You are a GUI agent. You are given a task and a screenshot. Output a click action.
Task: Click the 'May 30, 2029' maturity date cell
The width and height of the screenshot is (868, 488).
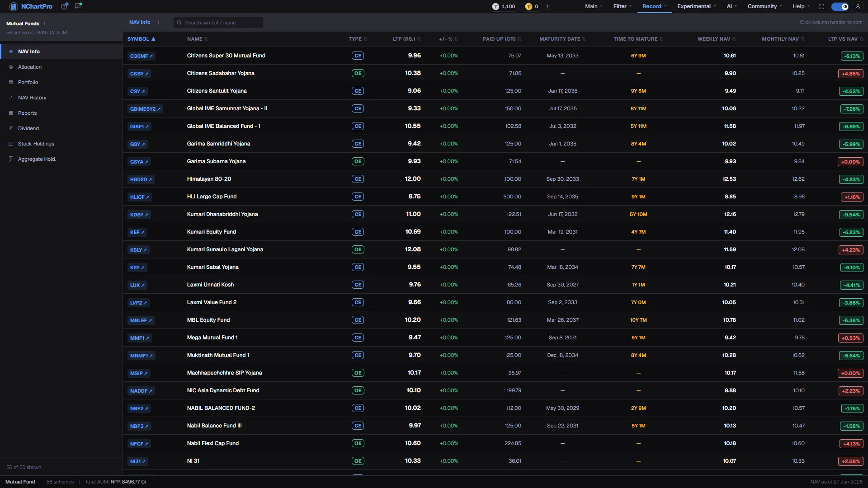point(562,408)
